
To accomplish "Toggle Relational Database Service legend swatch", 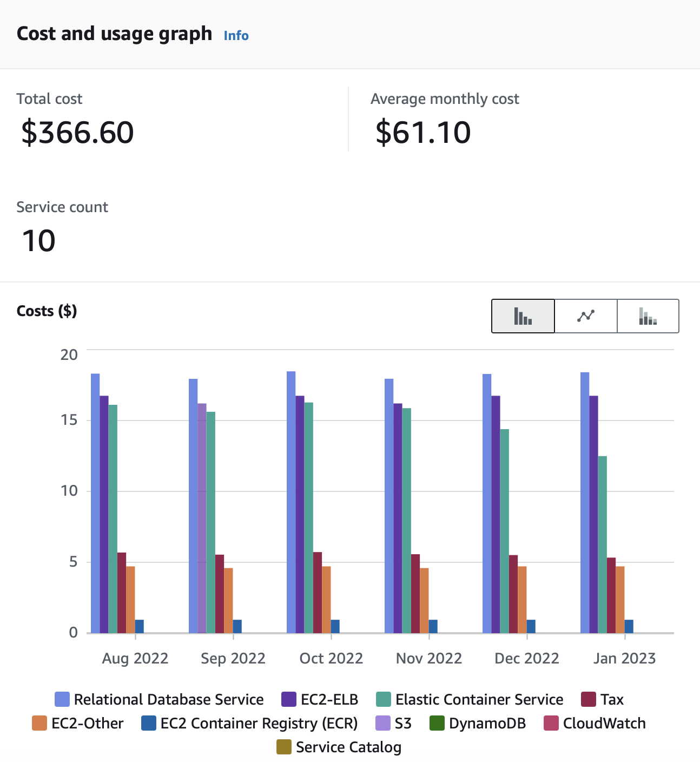I will point(62,699).
